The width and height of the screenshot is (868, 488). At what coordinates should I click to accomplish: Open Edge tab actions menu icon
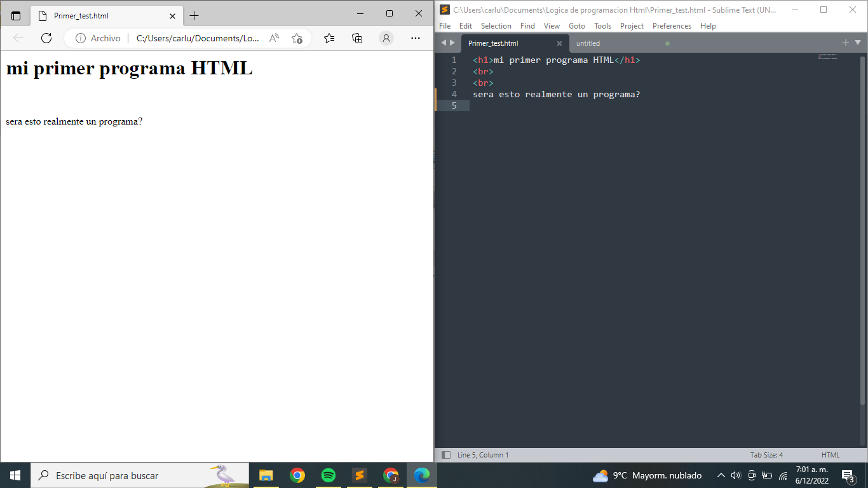pyautogui.click(x=16, y=15)
